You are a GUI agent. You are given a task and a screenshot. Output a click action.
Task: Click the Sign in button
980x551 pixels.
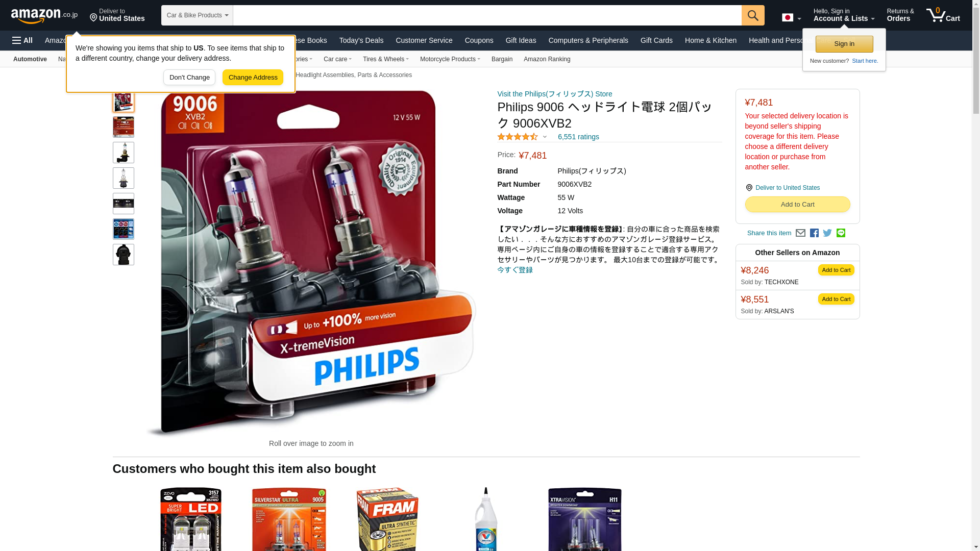coord(844,44)
